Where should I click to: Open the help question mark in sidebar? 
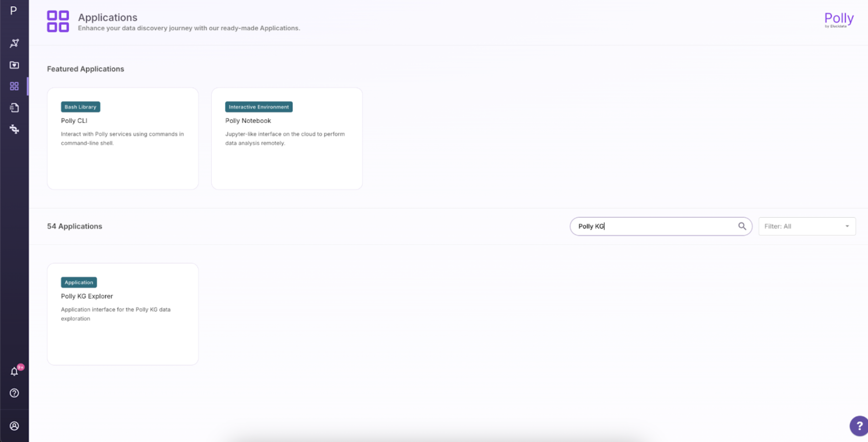[14, 393]
